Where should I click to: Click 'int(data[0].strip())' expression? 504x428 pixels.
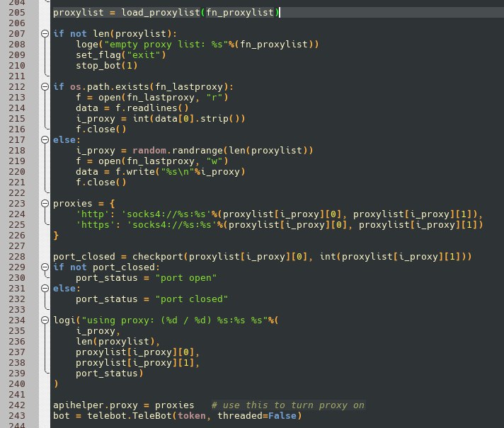189,119
